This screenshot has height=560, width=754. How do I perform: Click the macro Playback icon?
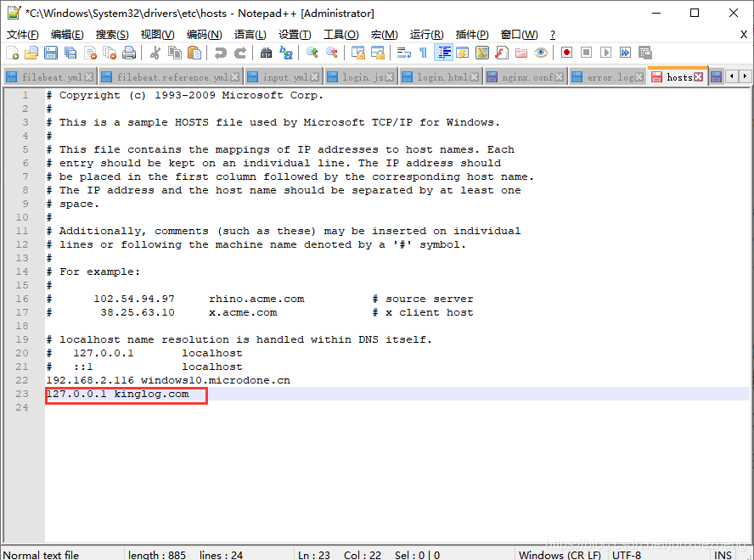point(606,53)
